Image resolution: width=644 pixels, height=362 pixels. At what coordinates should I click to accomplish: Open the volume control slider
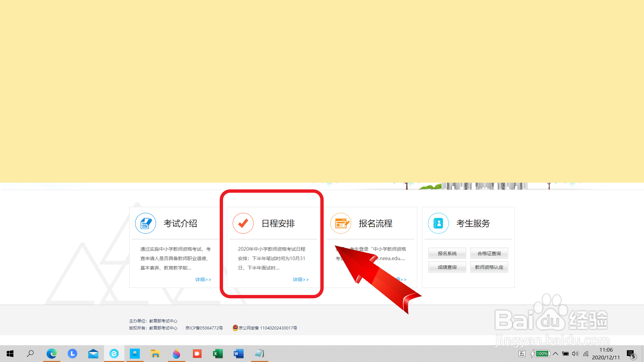click(575, 354)
